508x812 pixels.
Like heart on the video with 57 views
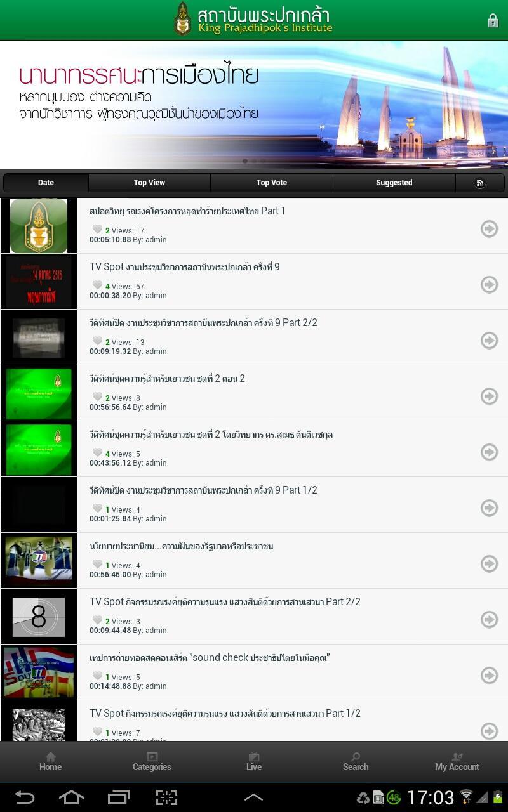point(97,285)
